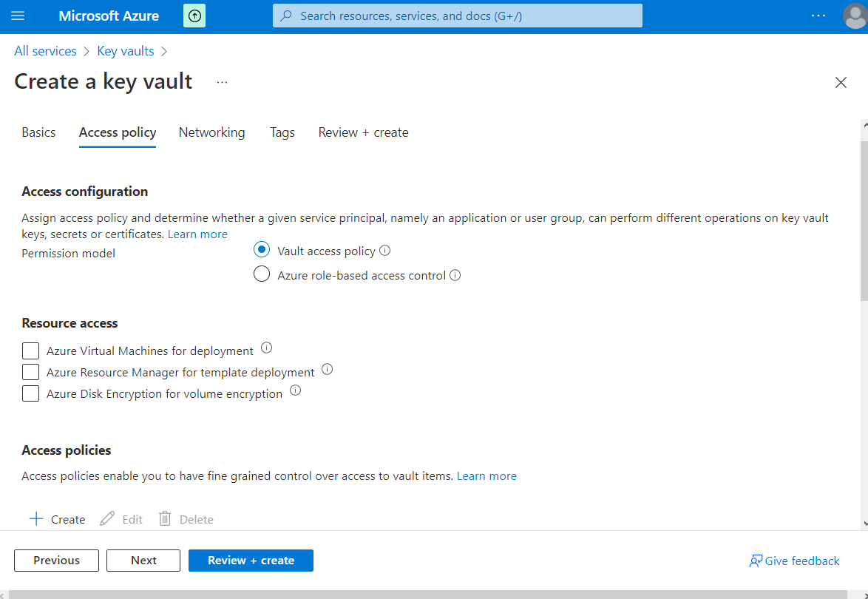Open Learn more link under Access policies

pos(486,476)
